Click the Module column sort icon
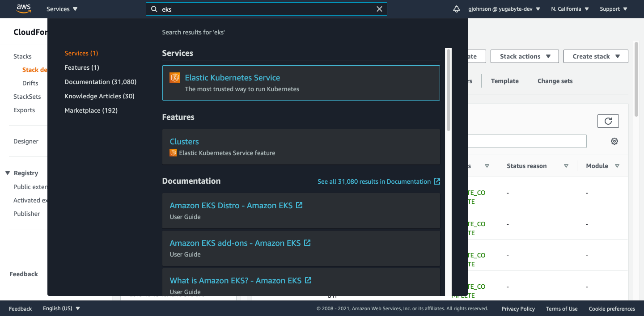Screen dimensions: 644x316 617,166
